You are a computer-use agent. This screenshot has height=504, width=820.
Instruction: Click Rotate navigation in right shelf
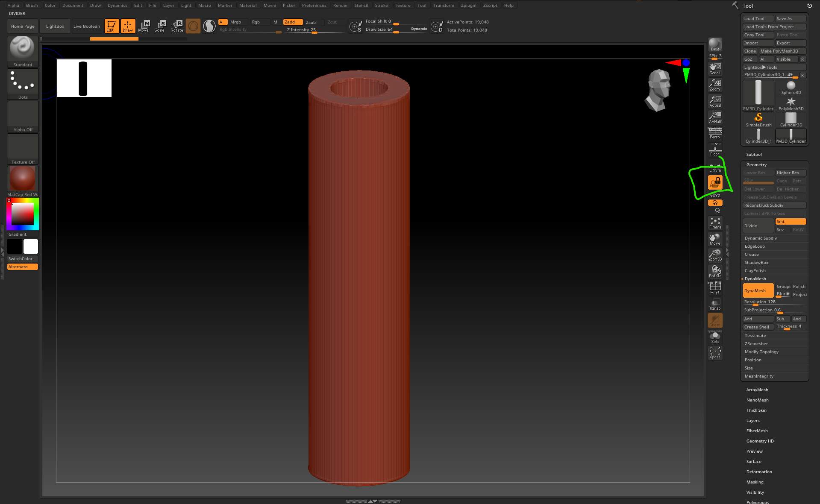point(715,272)
